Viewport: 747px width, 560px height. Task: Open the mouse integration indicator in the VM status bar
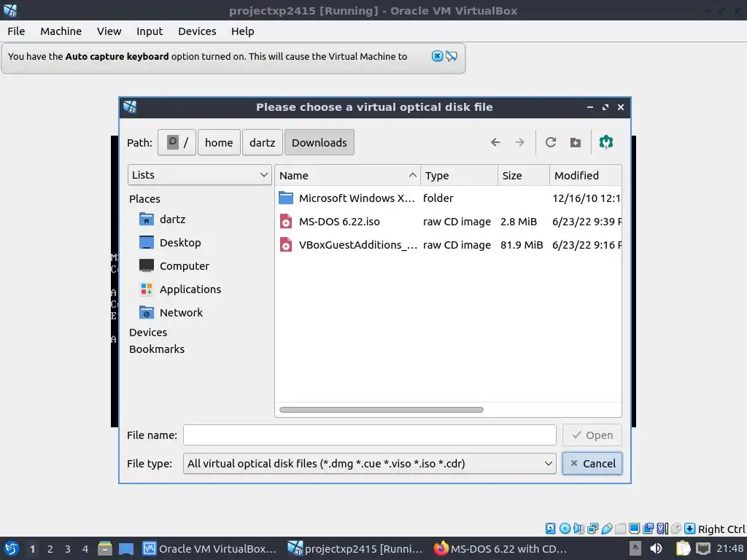[x=676, y=528]
